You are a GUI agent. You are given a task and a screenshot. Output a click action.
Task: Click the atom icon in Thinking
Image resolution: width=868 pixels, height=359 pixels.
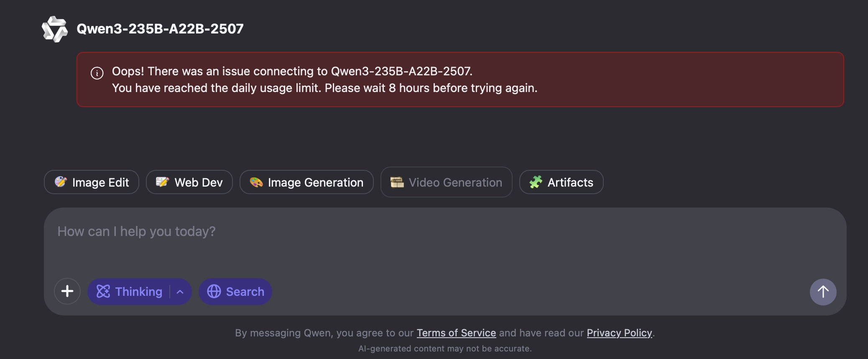[103, 292]
